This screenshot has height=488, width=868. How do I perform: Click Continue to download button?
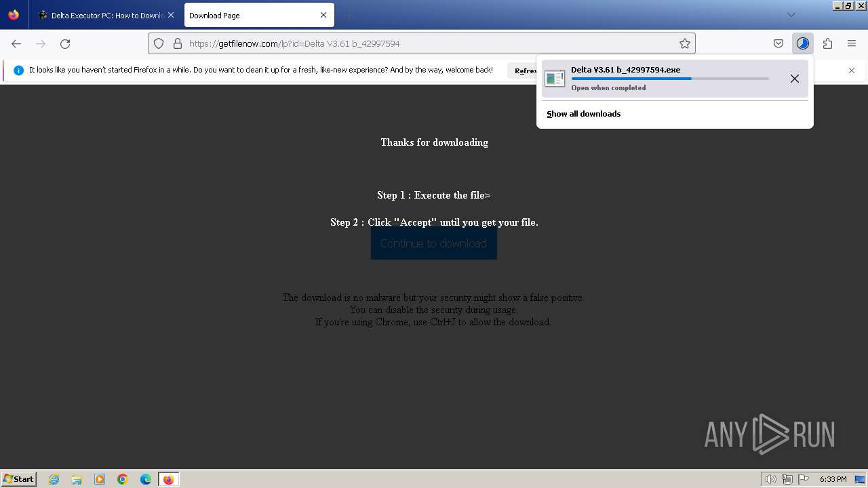point(434,243)
